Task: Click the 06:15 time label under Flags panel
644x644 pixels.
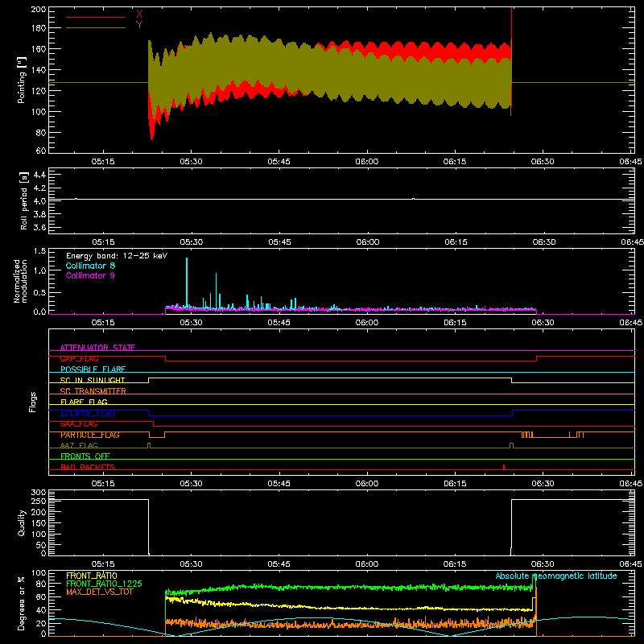Action: [455, 484]
